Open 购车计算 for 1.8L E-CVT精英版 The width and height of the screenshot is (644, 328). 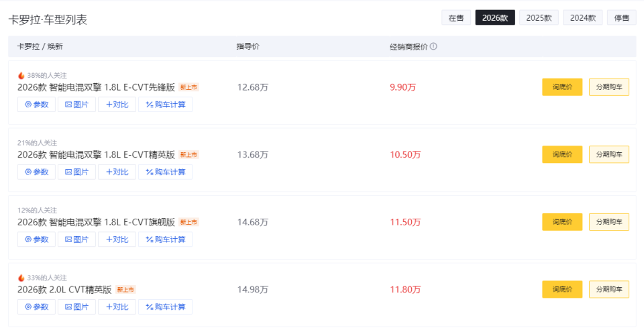coord(165,172)
